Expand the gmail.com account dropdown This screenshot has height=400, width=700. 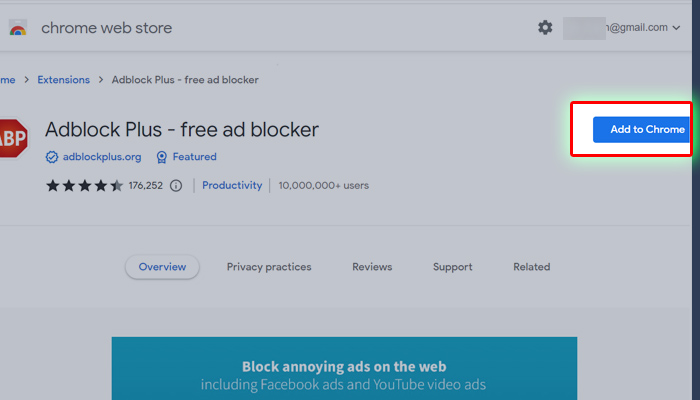(x=676, y=28)
